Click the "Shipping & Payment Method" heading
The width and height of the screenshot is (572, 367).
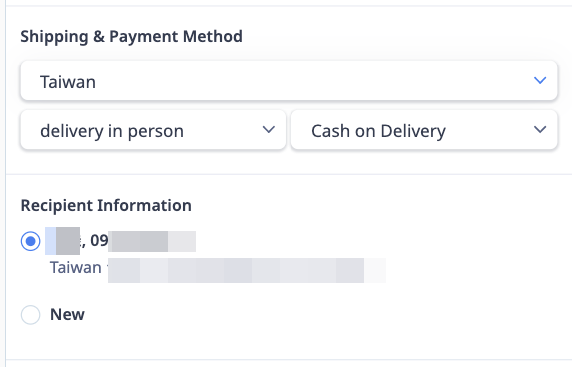pyautogui.click(x=131, y=36)
